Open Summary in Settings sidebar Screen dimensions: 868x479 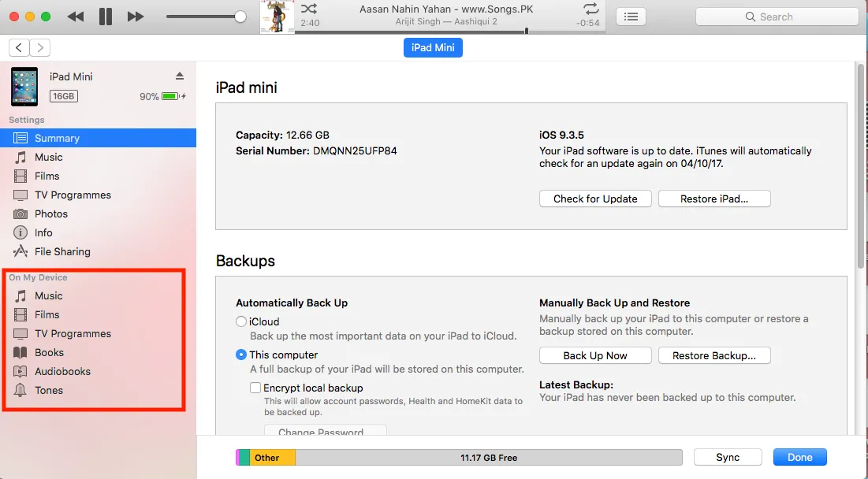pyautogui.click(x=98, y=139)
